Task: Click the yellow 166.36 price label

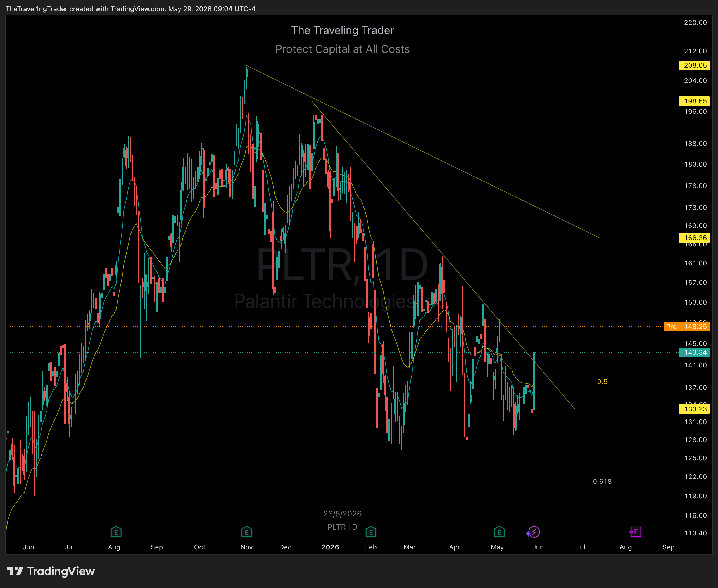Action: point(695,238)
